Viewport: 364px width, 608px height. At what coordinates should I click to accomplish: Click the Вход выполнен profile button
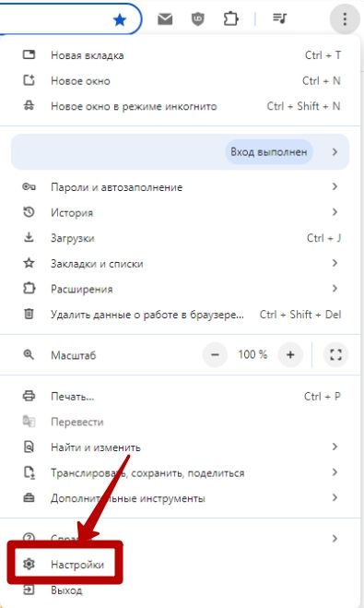point(269,151)
